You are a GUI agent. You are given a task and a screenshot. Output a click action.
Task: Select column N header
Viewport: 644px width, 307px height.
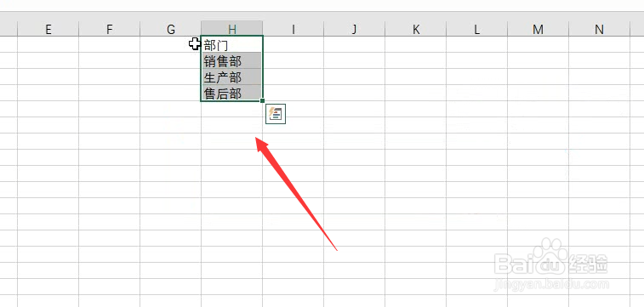point(599,29)
